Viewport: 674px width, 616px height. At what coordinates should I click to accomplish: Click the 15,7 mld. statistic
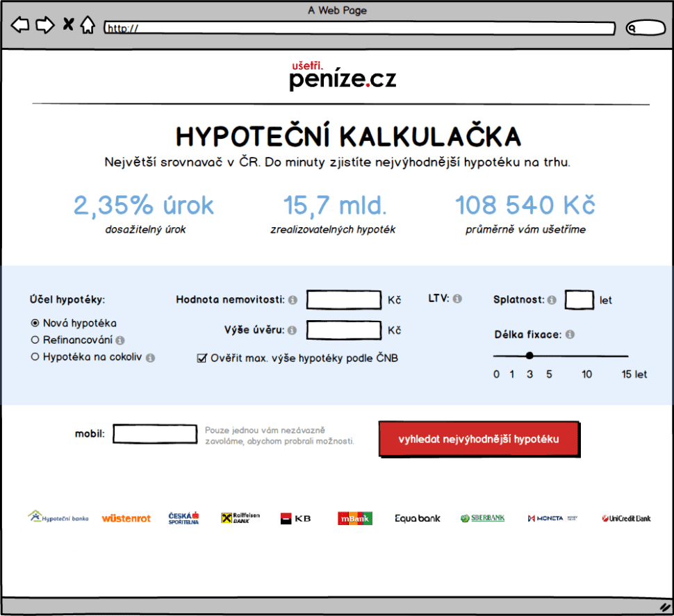pyautogui.click(x=334, y=205)
